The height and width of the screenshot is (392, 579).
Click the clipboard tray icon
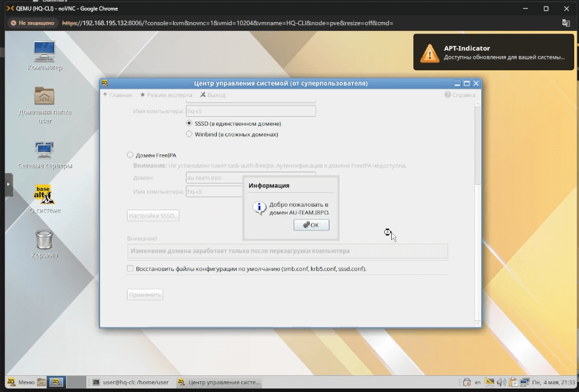(x=512, y=382)
